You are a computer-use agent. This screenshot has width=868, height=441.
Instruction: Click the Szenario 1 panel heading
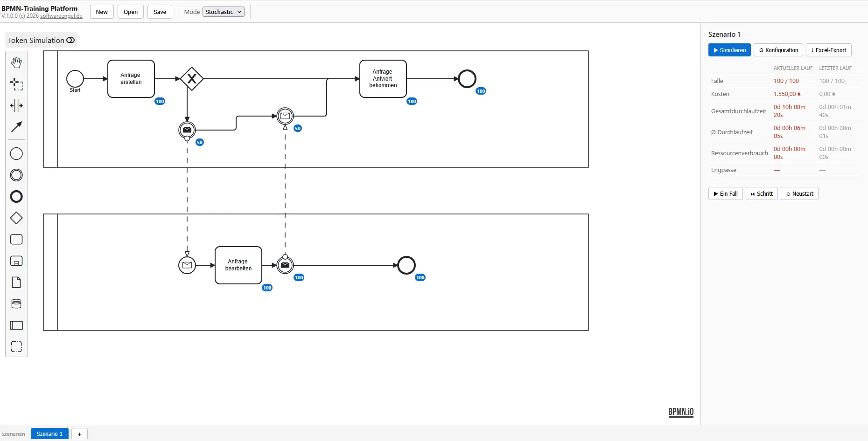(724, 34)
